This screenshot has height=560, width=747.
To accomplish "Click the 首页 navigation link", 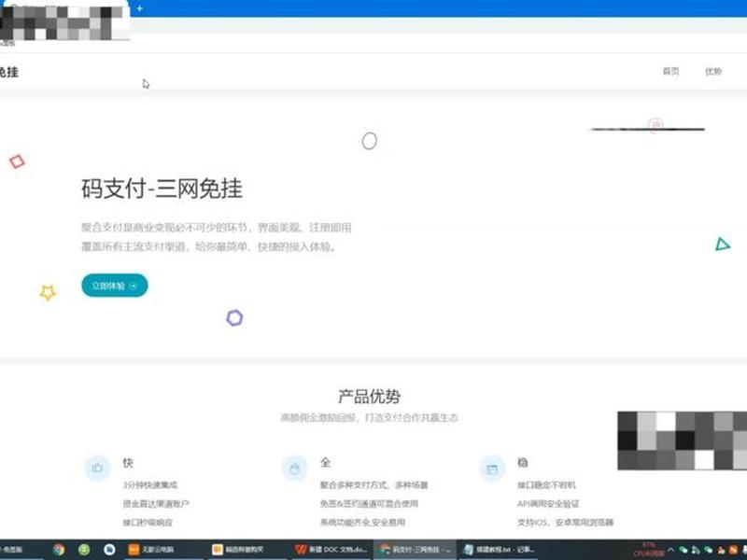I will (x=670, y=71).
